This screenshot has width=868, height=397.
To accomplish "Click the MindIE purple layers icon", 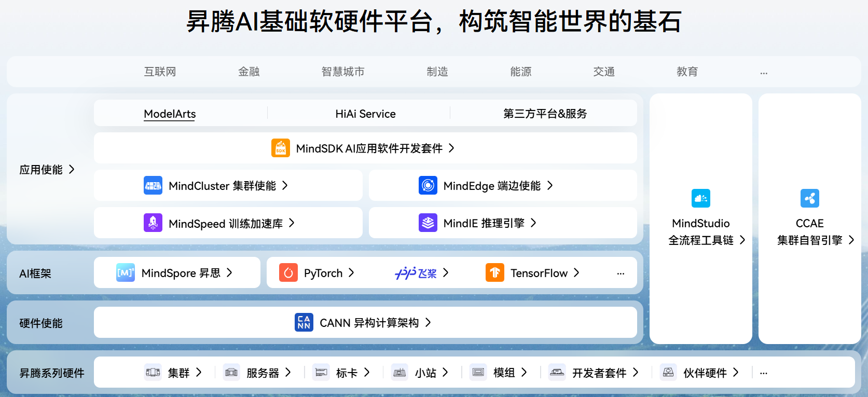I will 428,223.
